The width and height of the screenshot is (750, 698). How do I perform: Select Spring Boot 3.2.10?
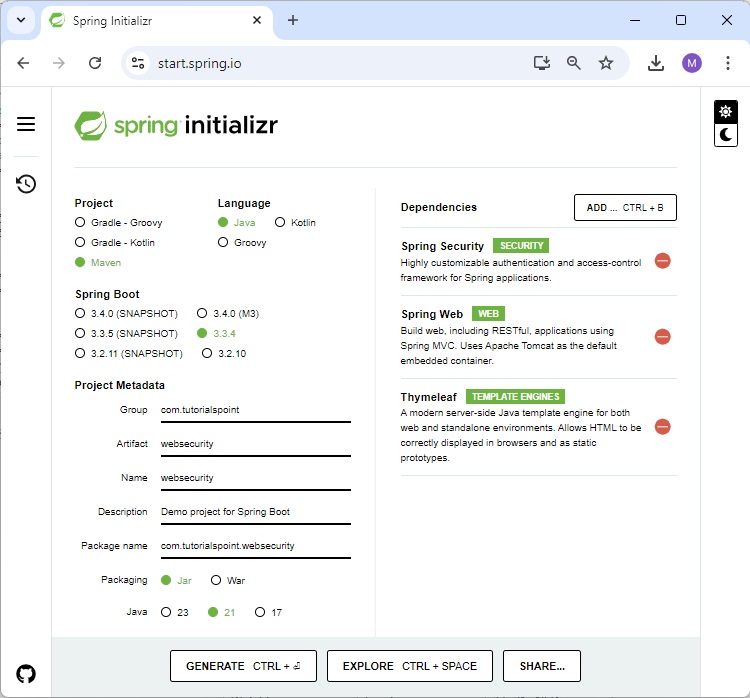[224, 354]
